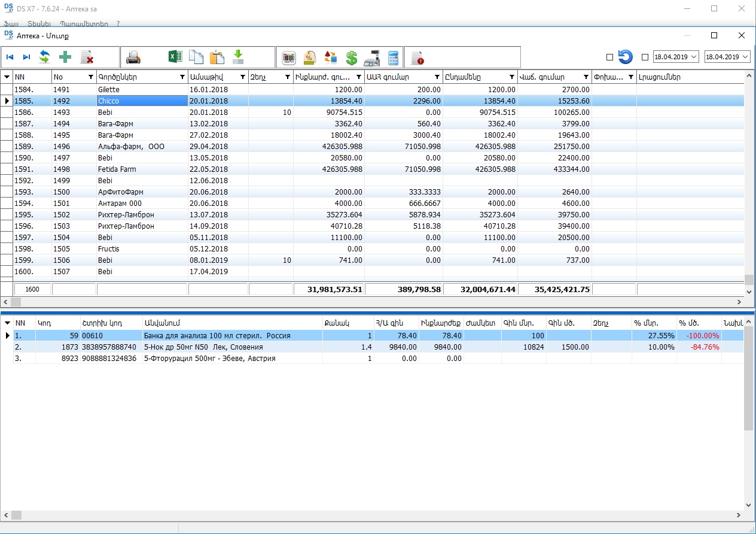This screenshot has width=756, height=534.
Task: Click the green dollar sign icon
Action: point(352,57)
